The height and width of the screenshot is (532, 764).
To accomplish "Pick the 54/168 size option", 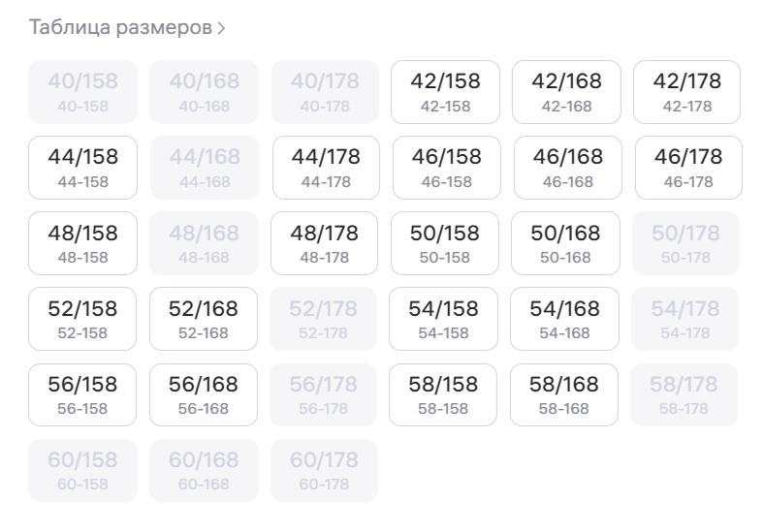I will click(x=564, y=319).
